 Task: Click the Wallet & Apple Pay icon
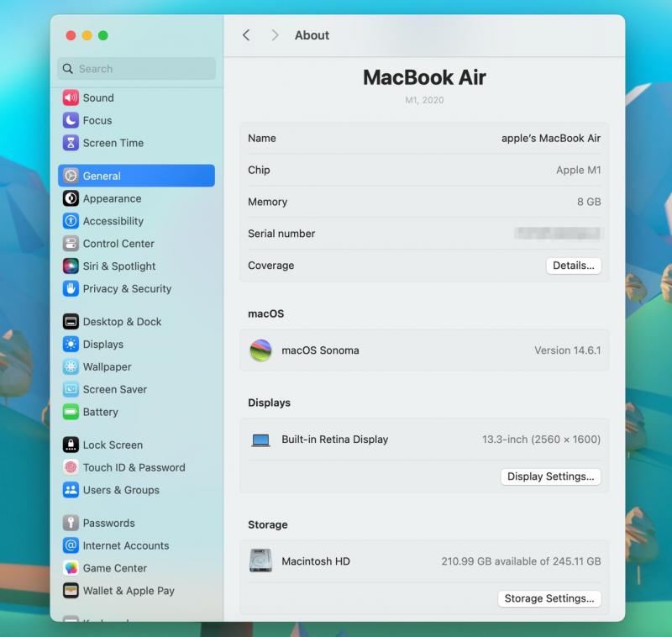click(x=71, y=591)
